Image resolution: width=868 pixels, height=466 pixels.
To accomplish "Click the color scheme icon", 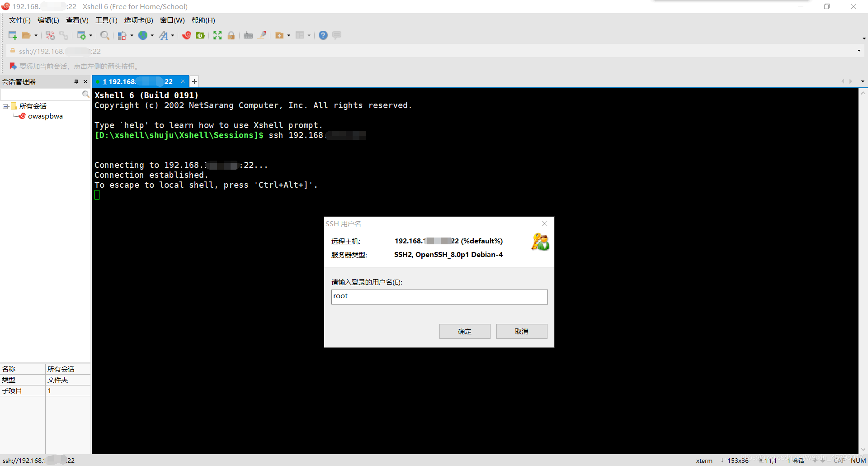I will 122,35.
